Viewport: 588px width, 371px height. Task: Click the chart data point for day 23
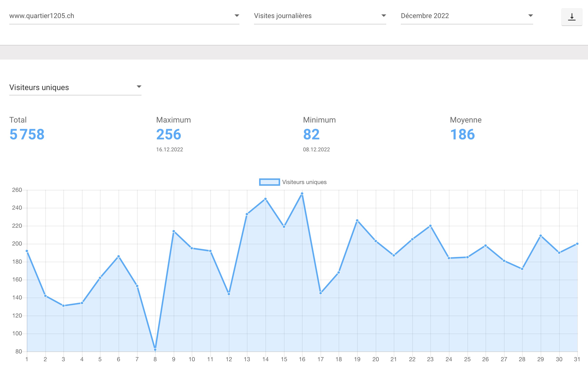[430, 226]
